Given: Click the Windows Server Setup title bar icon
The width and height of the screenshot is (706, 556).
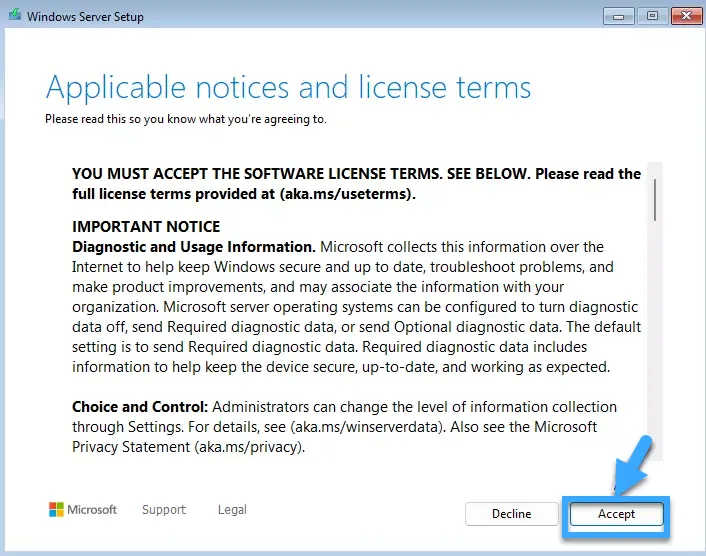Looking at the screenshot, I should click(13, 16).
